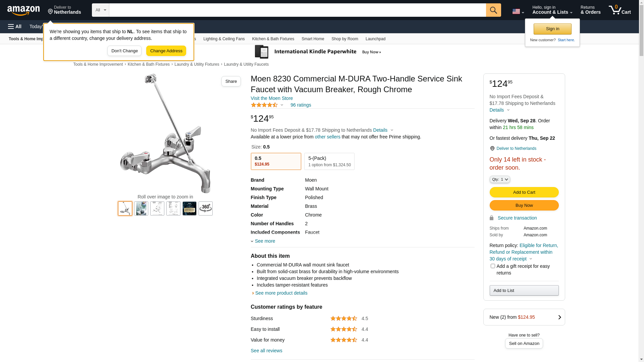The width and height of the screenshot is (644, 362).
Task: Click the Deliver to Netherlands location pin
Action: (492, 148)
